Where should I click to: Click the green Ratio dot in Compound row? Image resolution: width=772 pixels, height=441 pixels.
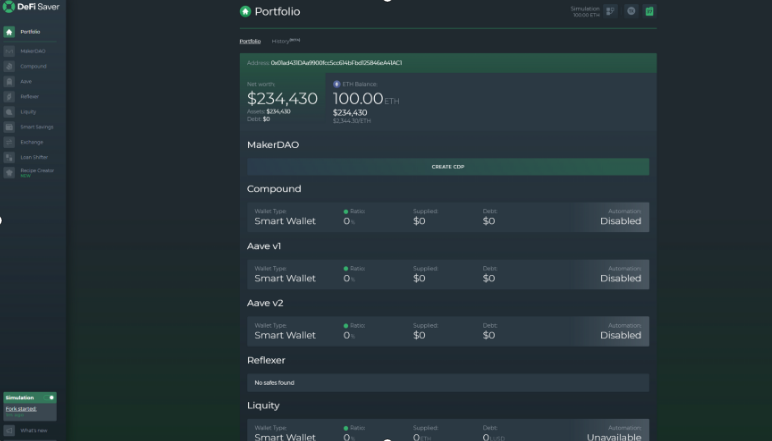(x=346, y=212)
